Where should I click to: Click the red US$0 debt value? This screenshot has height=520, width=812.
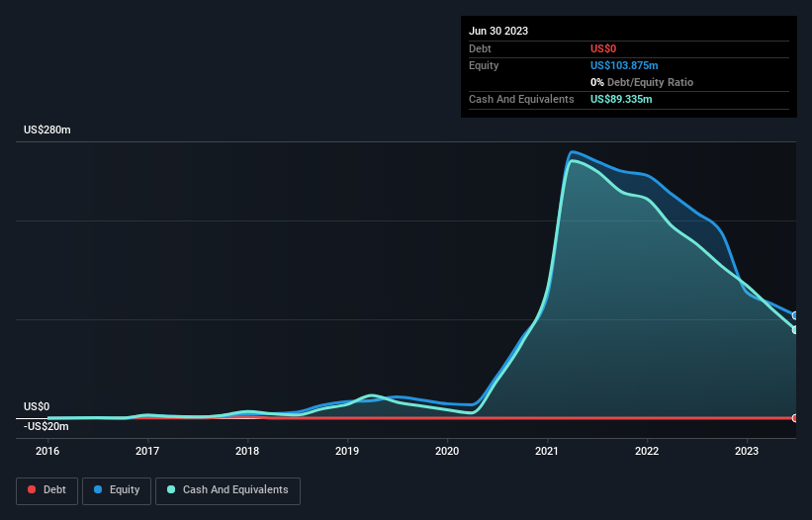pos(603,48)
